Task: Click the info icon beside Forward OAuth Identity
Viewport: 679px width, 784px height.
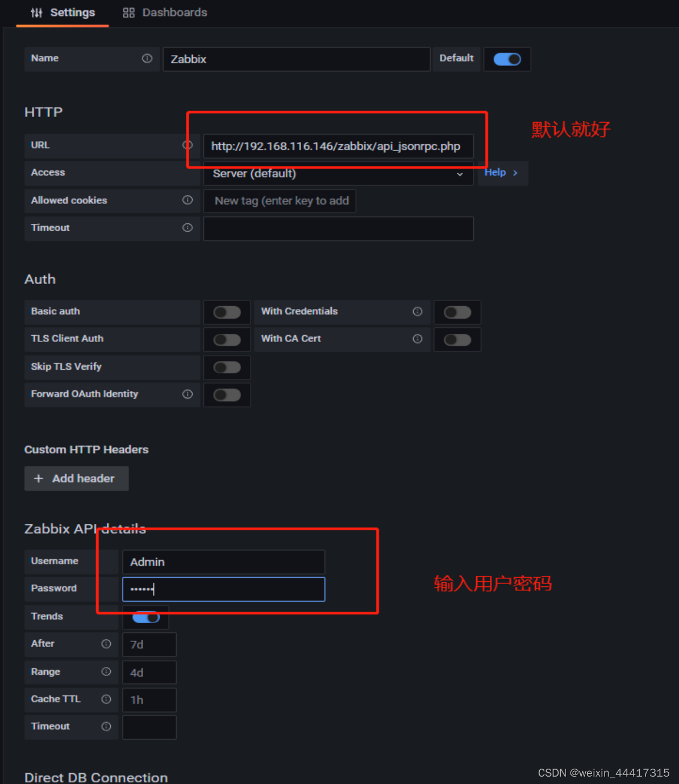Action: (x=188, y=394)
